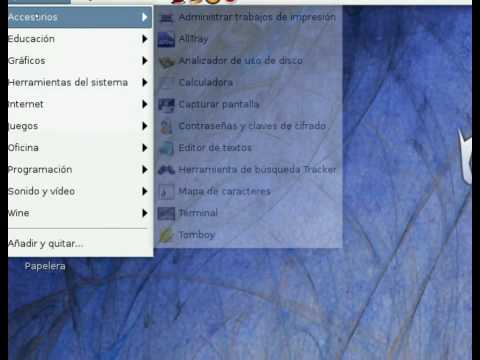Image resolution: width=480 pixels, height=360 pixels.
Task: Expand the Internet submenu arrow
Action: [x=144, y=104]
